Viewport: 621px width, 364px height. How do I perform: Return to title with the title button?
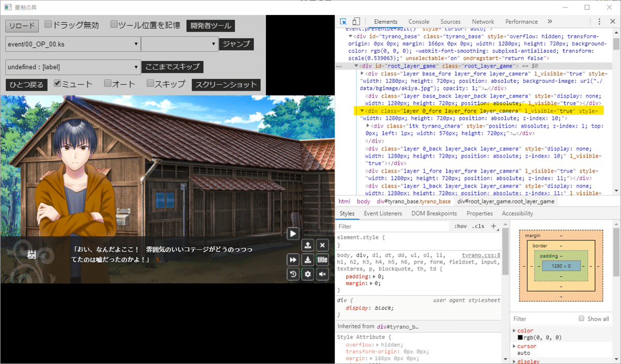click(322, 260)
